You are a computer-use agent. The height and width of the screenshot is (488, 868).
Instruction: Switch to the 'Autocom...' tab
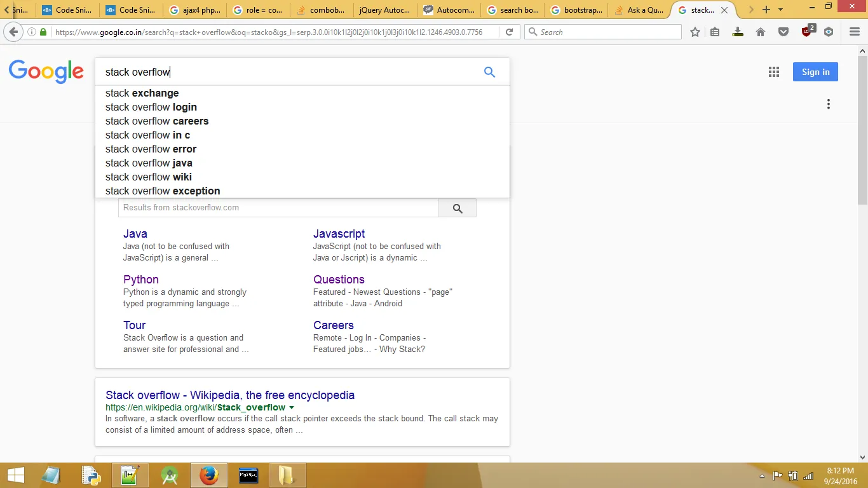click(449, 10)
